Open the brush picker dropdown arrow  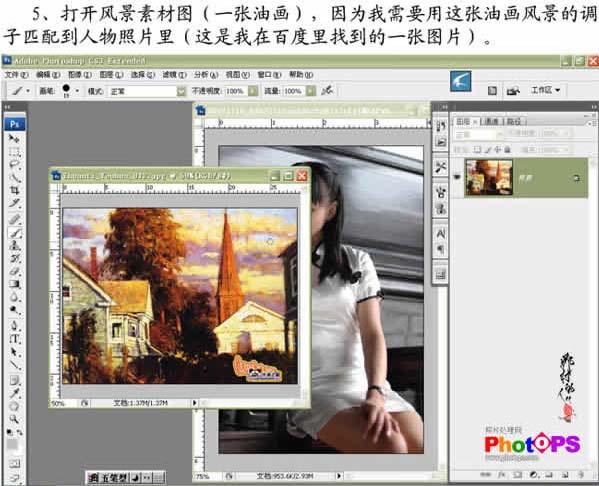pos(77,91)
